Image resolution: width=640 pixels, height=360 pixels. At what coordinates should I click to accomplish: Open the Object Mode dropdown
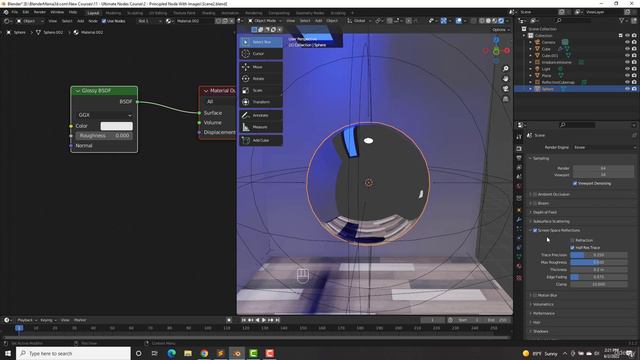pyautogui.click(x=264, y=20)
